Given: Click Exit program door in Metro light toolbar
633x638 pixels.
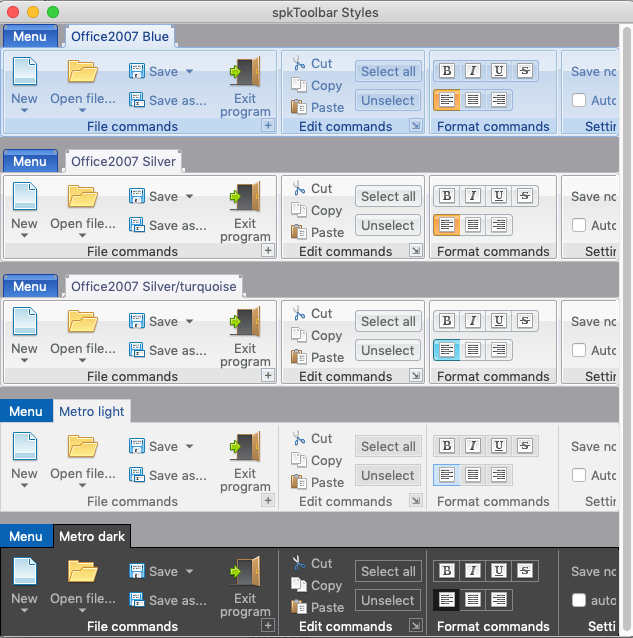Looking at the screenshot, I should pyautogui.click(x=245, y=446).
